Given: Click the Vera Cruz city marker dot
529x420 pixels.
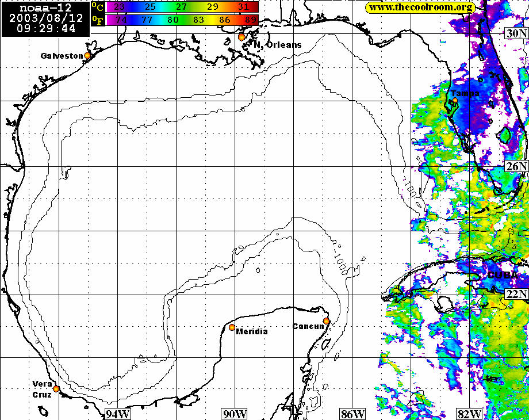Looking at the screenshot, I should (56, 389).
